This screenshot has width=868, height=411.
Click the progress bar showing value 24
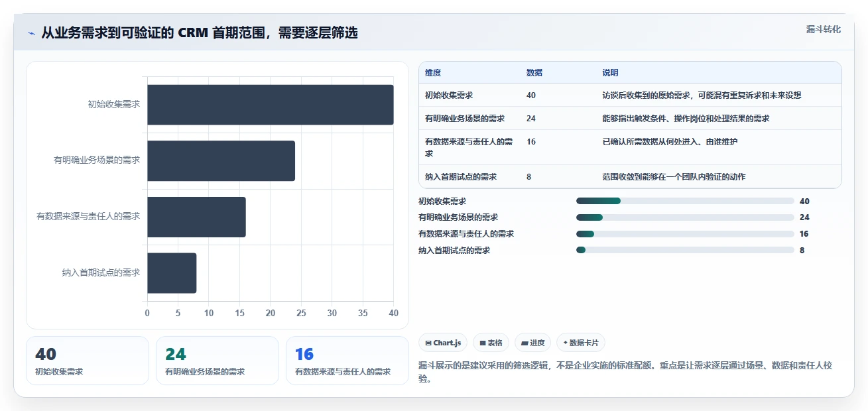coord(685,217)
